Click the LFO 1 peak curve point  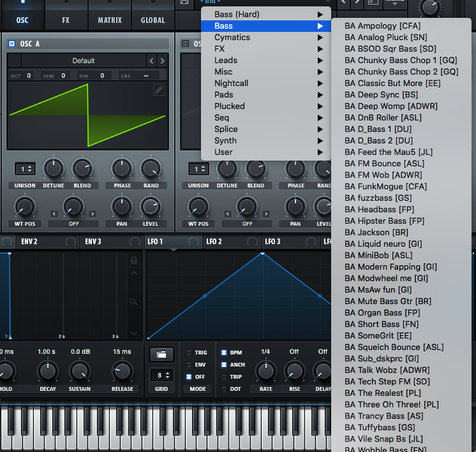263,253
